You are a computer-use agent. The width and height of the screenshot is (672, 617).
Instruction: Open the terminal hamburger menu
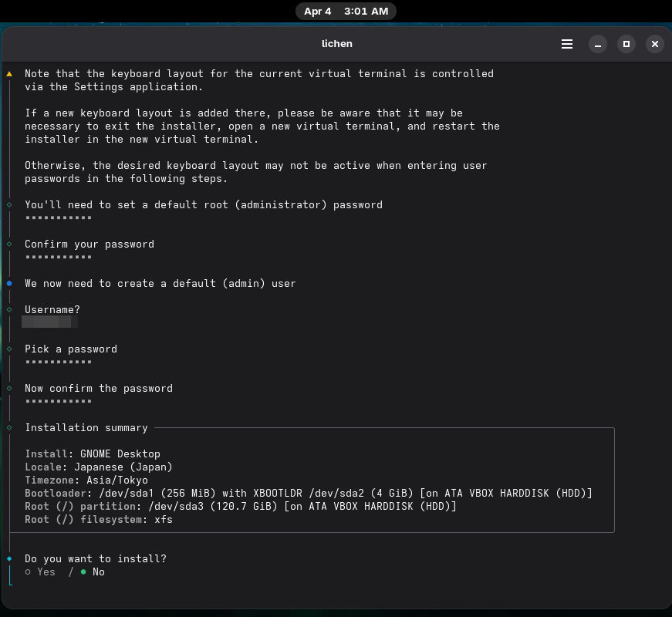pyautogui.click(x=567, y=44)
